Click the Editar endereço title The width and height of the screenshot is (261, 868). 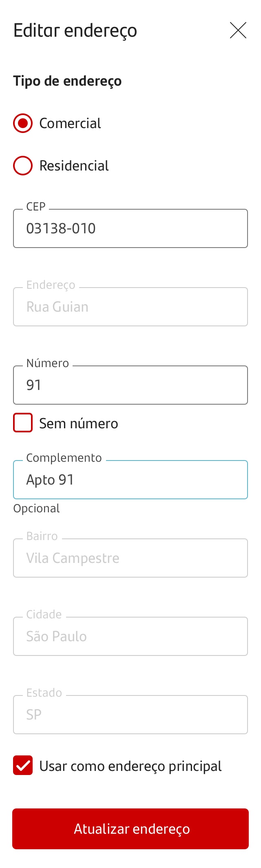(x=75, y=31)
